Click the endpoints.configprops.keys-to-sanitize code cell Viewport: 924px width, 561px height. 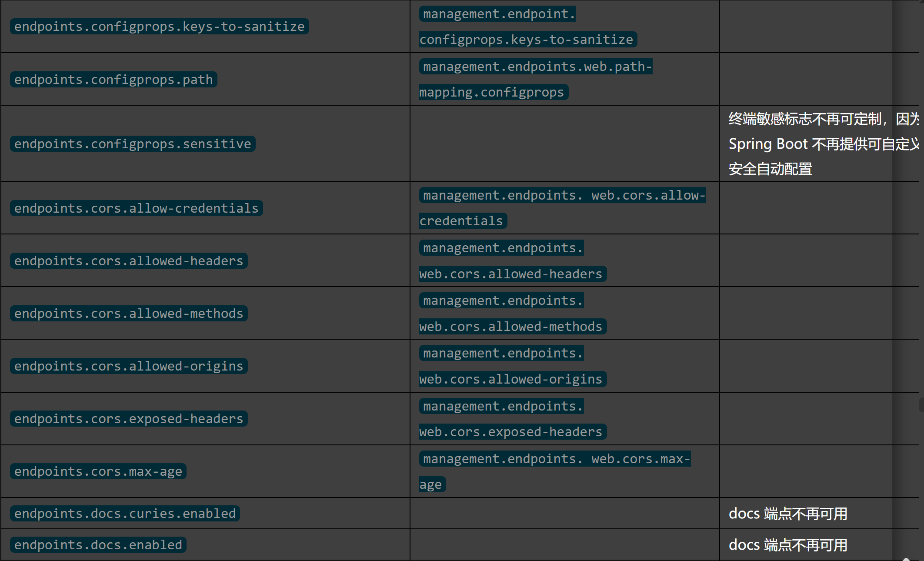coord(160,27)
